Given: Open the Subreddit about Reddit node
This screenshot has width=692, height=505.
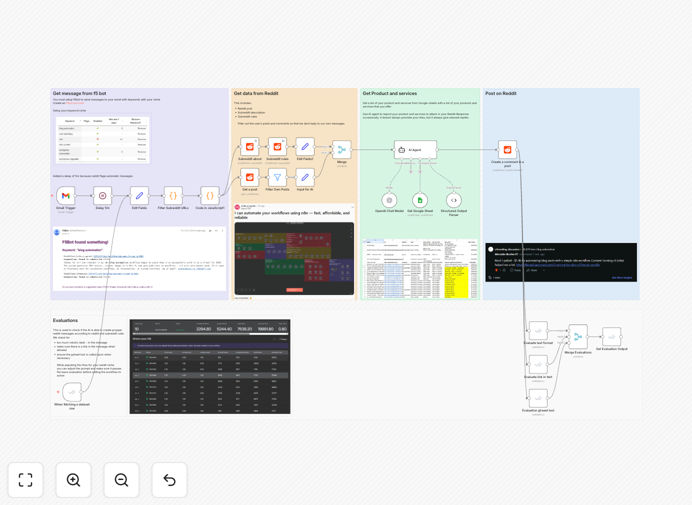Looking at the screenshot, I should point(250,147).
